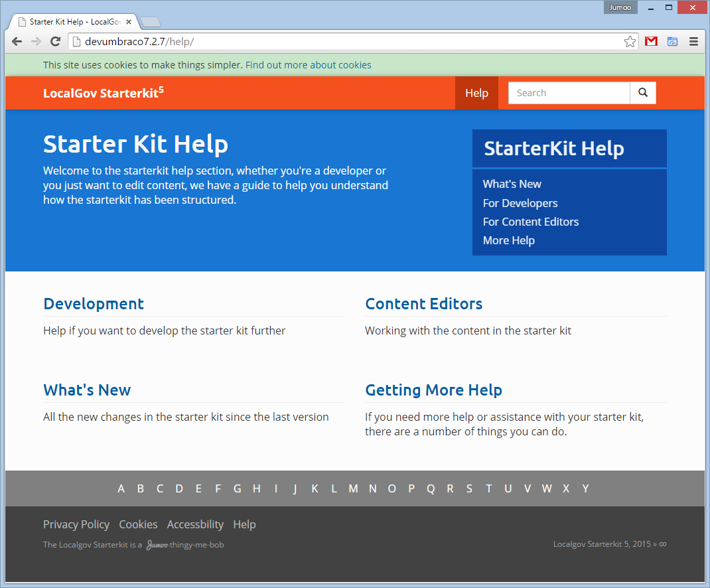Jump to letter N in A-Z index
710x588 pixels.
click(x=373, y=489)
